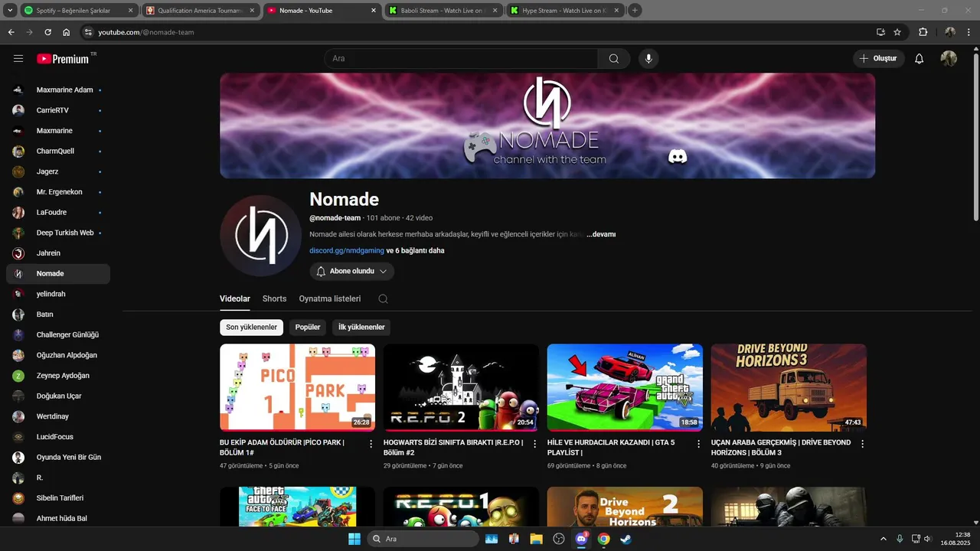Reload the page with refresh icon
Image resolution: width=980 pixels, height=551 pixels.
pyautogui.click(x=47, y=32)
